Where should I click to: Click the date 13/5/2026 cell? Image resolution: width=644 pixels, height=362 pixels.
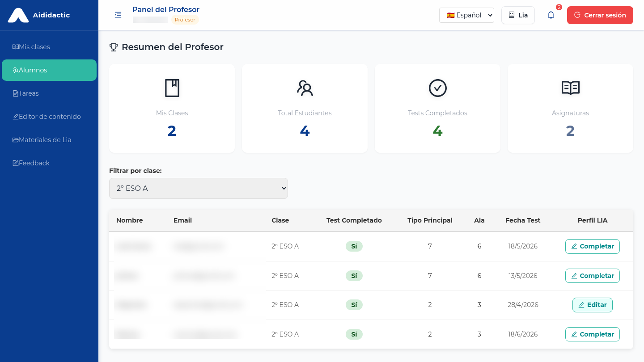click(523, 276)
